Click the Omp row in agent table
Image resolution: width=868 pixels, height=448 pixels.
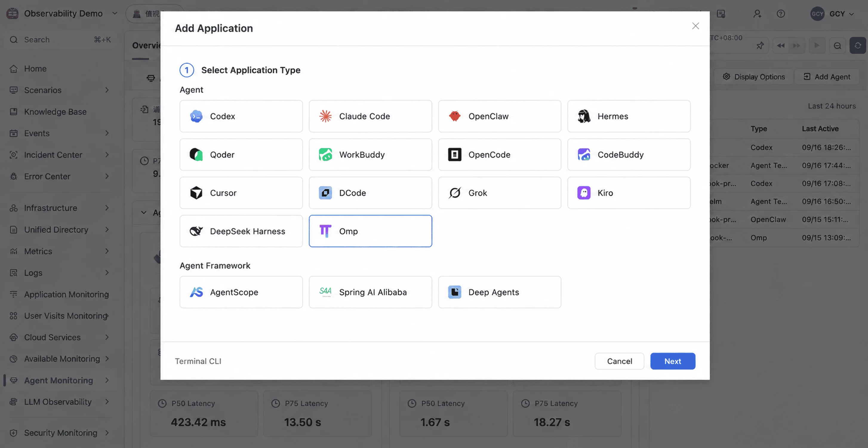pyautogui.click(x=784, y=238)
